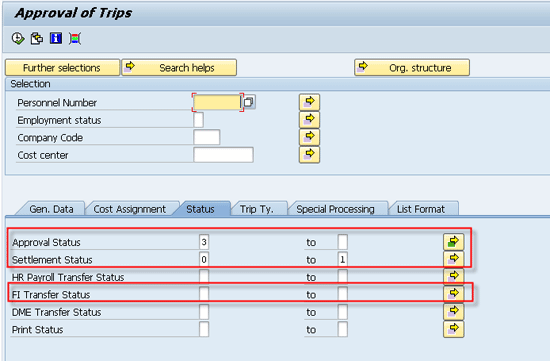Open multiple selection for Approval Status
Screen dimensions: 550x361
tap(454, 242)
